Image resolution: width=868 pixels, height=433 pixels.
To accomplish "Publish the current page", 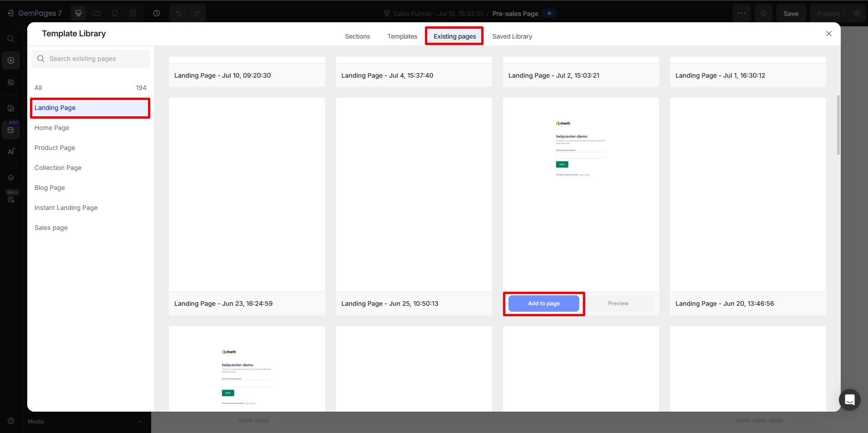I will [828, 13].
